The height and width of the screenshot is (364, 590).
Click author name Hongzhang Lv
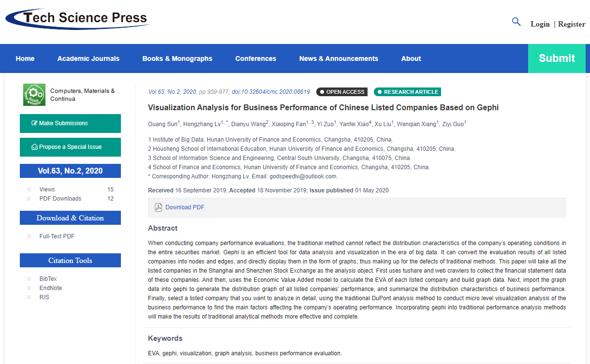[202, 124]
